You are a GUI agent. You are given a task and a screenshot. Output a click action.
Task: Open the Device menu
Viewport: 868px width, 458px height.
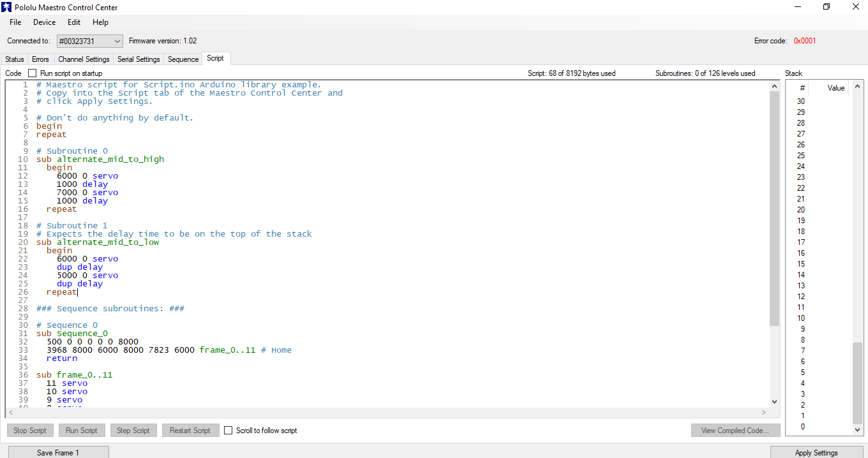click(x=44, y=22)
